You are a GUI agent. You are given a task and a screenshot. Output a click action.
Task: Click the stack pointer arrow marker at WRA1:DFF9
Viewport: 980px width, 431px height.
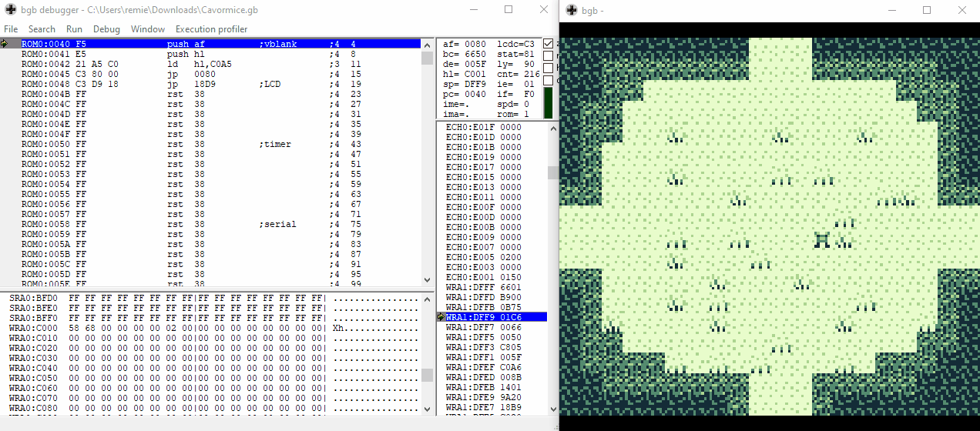coord(441,316)
